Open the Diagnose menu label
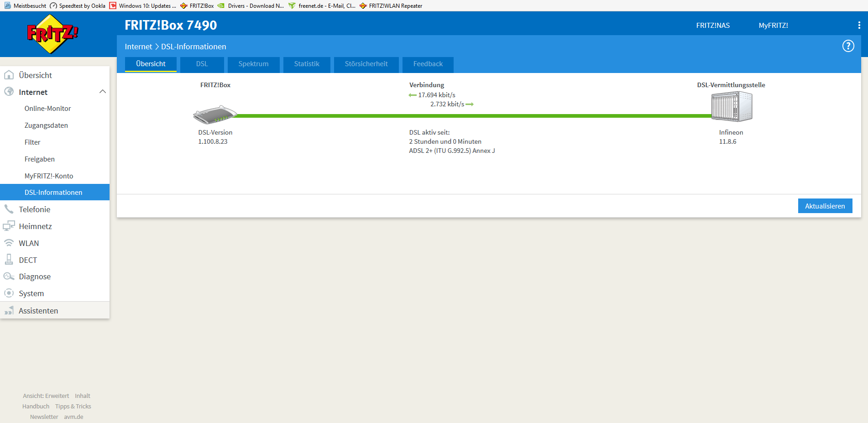 coord(35,277)
